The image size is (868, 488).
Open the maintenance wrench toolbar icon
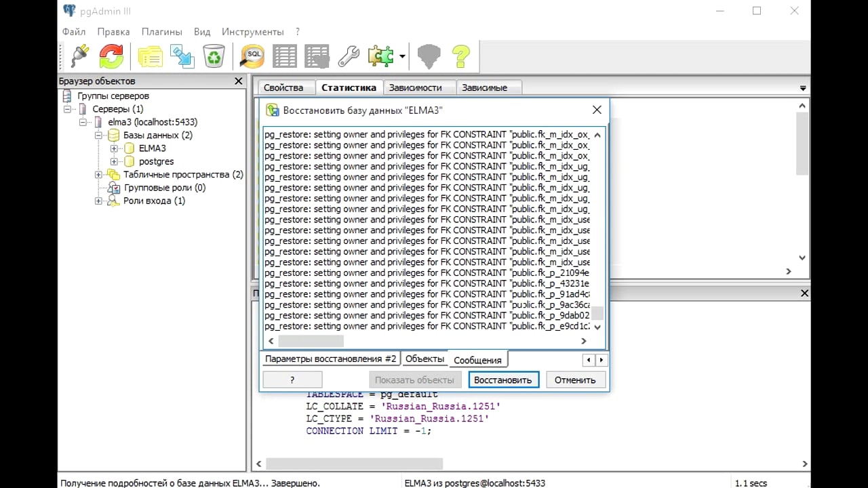[x=349, y=56]
